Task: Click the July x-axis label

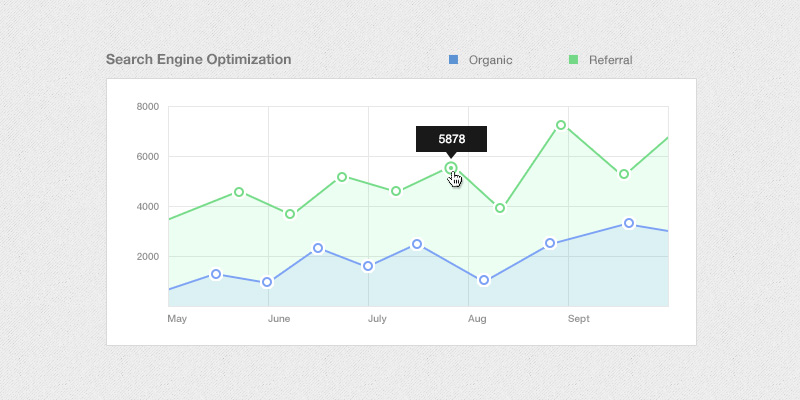Action: (x=377, y=319)
